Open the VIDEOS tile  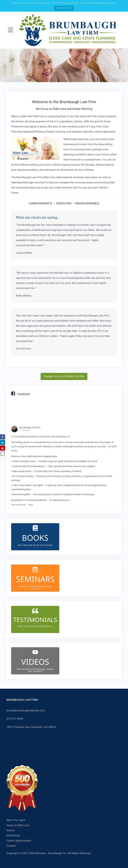tap(35, 661)
